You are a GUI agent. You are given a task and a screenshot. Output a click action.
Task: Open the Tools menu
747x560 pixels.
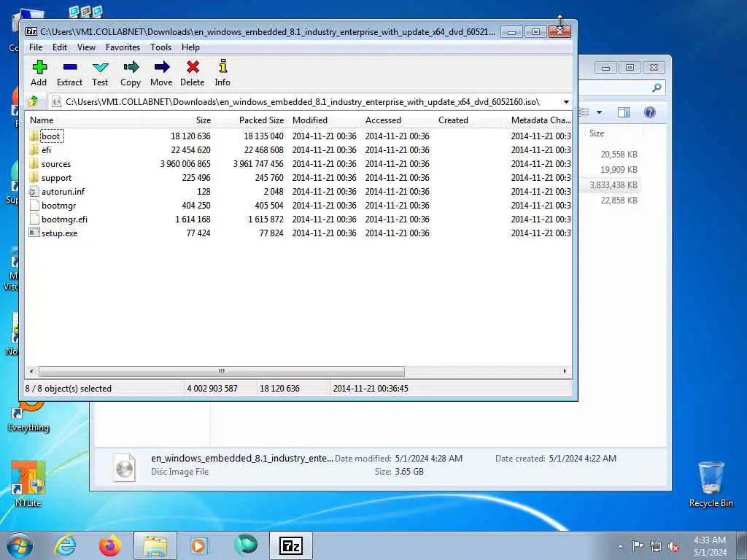point(161,47)
